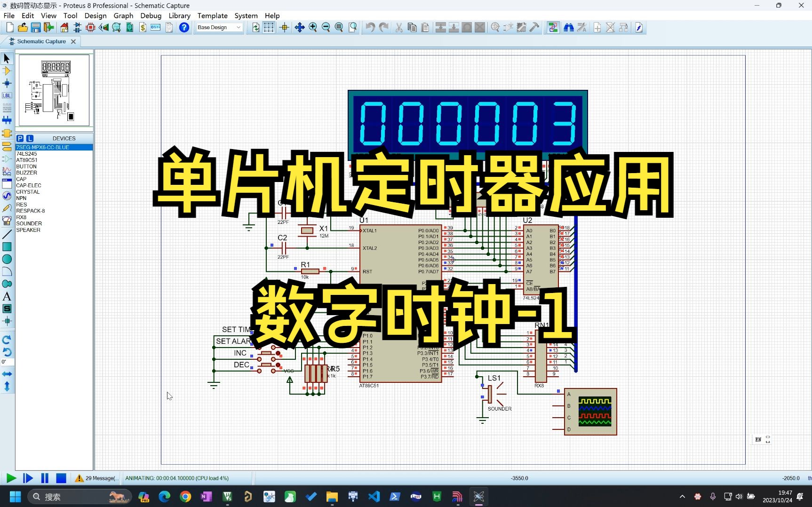The width and height of the screenshot is (812, 507).
Task: Open the Base Design variant dropdown
Action: [219, 27]
